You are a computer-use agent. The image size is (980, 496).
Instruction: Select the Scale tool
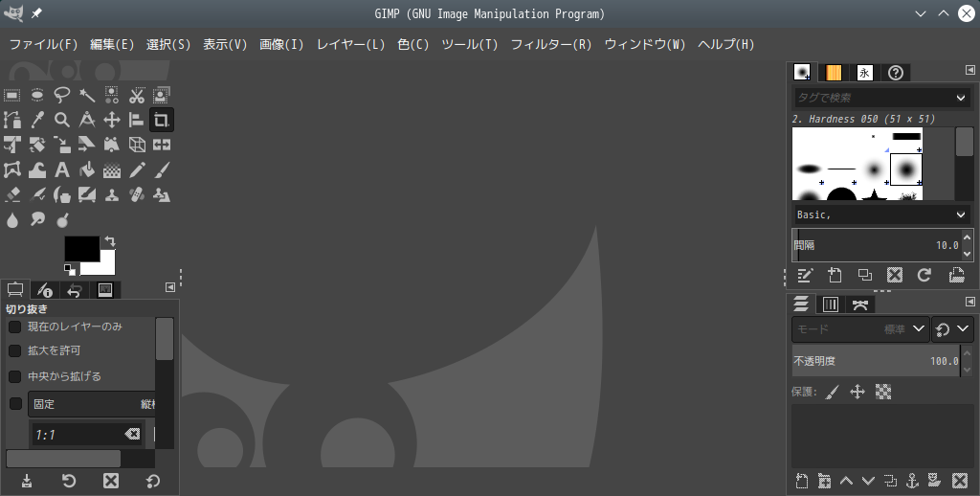coord(62,146)
